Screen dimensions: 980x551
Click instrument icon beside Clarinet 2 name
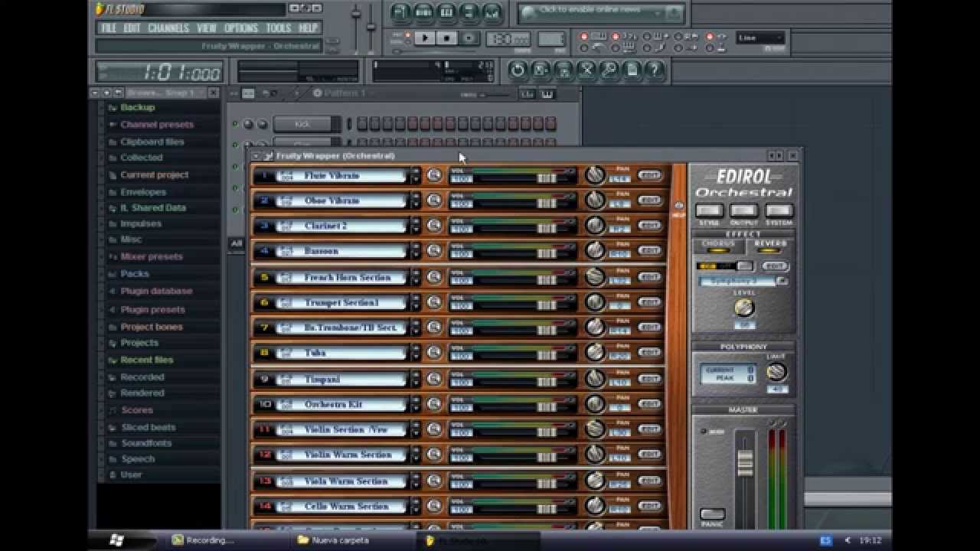[285, 227]
